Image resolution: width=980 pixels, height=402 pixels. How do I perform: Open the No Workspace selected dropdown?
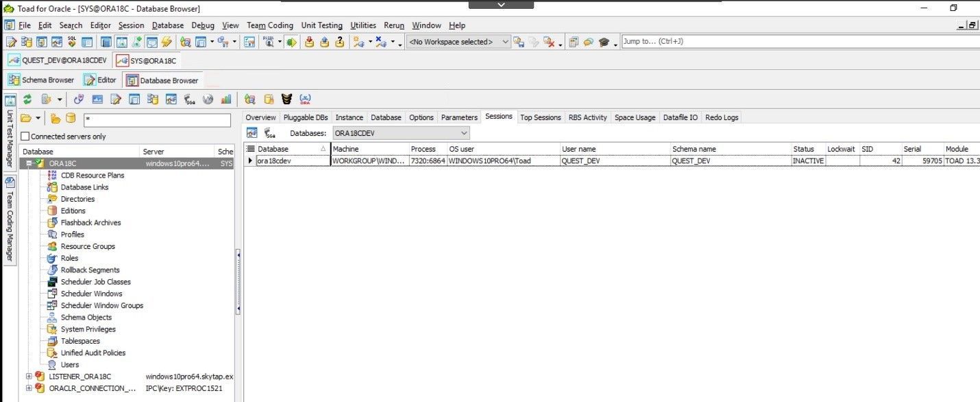coord(458,42)
